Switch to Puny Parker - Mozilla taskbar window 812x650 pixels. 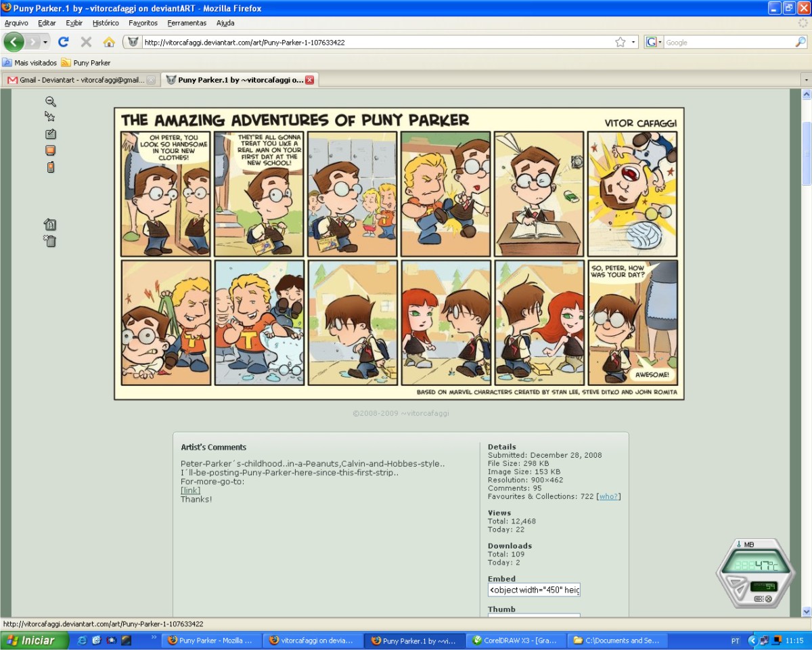(x=211, y=640)
